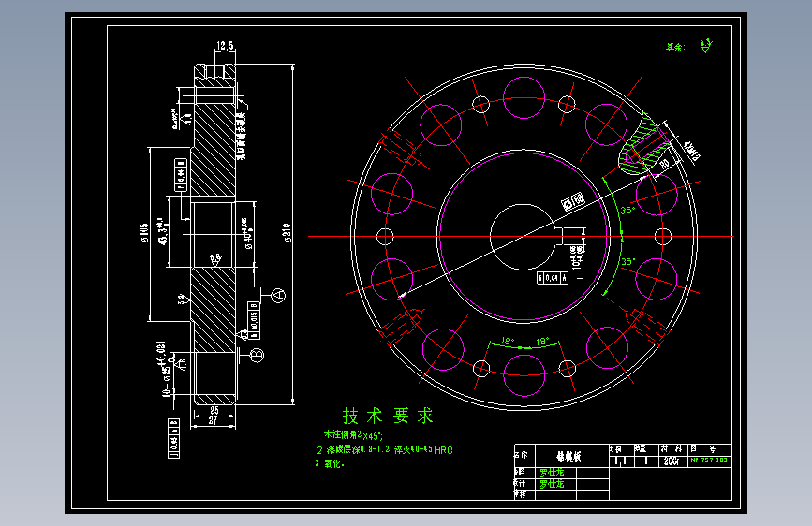812x526 pixels.
Task: Select the part name cell in title block
Action: tap(571, 456)
